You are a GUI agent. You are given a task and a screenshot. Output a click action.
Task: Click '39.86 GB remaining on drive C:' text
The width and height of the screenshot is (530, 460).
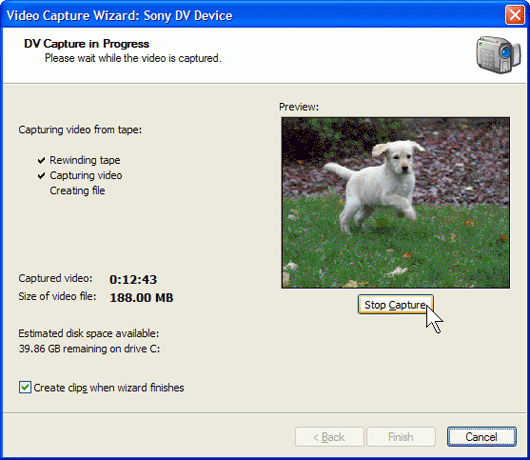tap(89, 348)
